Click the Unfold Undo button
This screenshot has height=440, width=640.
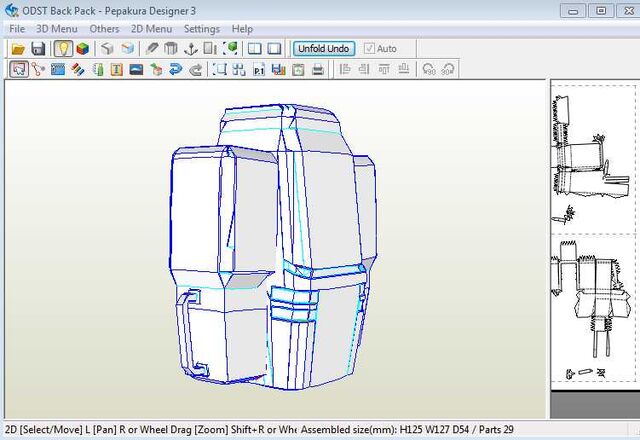coord(324,49)
